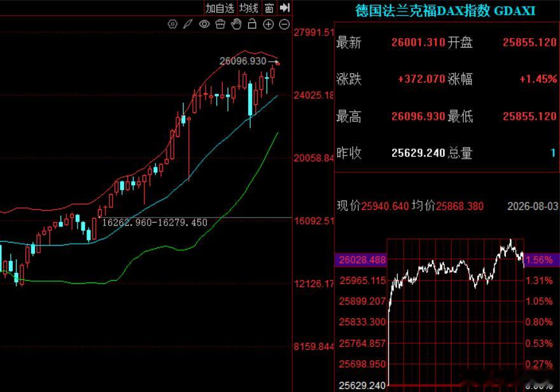Click the 25764.857 intraday axis label
560x392 pixels.
click(363, 344)
